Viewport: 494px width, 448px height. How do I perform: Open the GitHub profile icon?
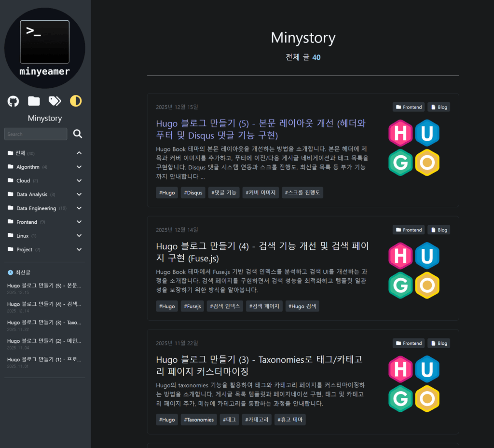click(13, 101)
